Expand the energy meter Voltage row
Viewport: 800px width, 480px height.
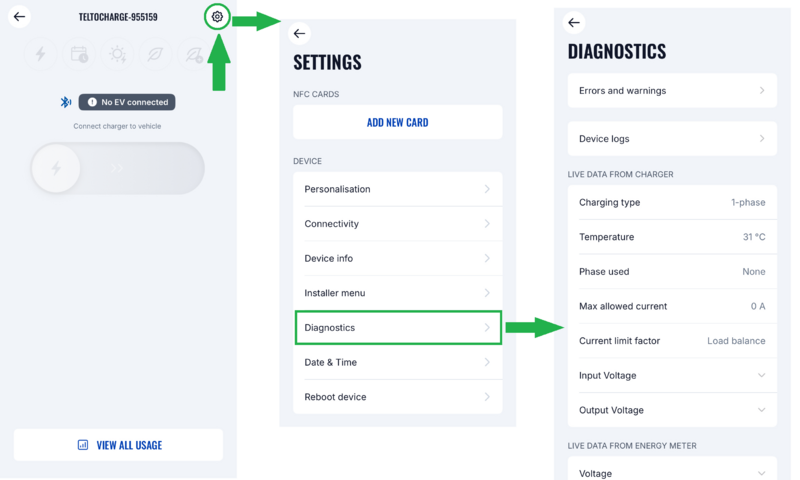(671, 472)
